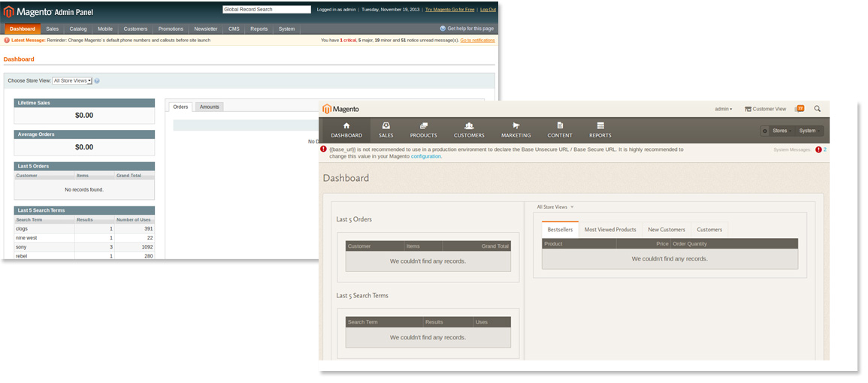This screenshot has height=383, width=868.
Task: Open the System menu in old admin panel
Action: tap(287, 29)
